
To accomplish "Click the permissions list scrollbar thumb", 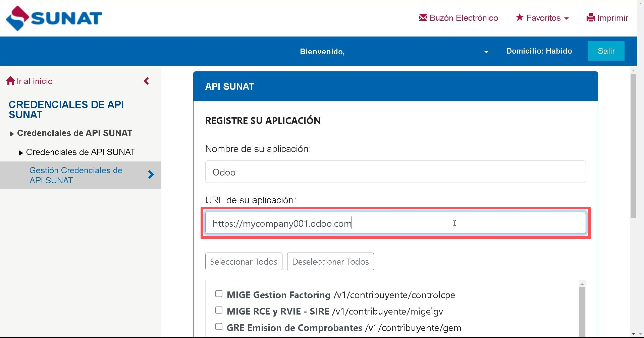I will point(582,312).
